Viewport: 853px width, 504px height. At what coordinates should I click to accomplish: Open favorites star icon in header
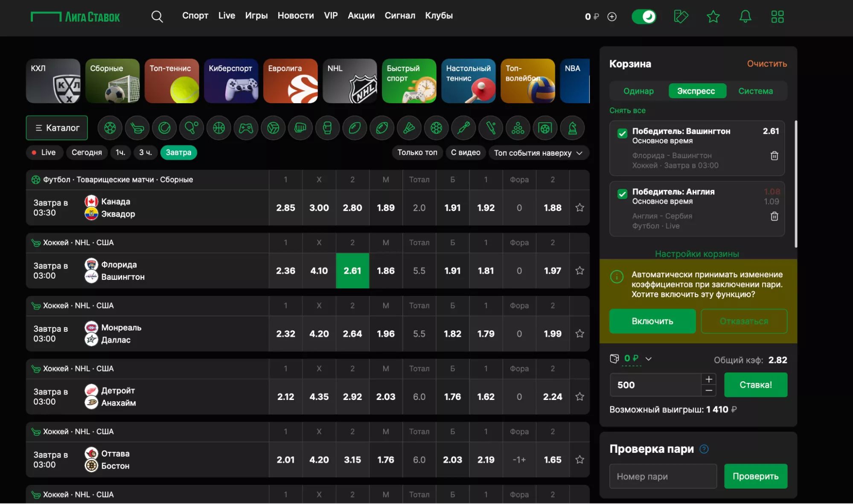coord(713,17)
